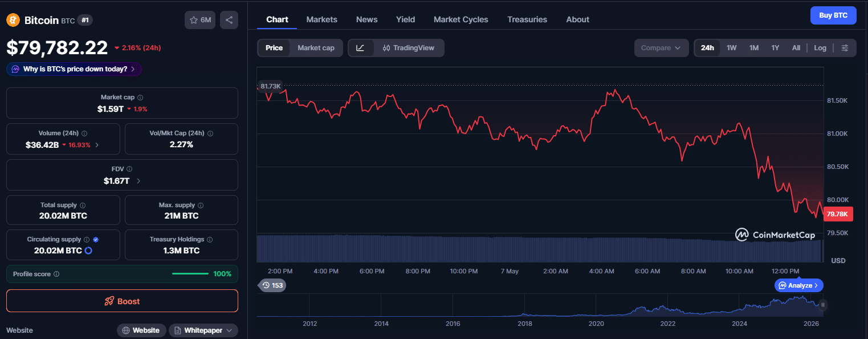The width and height of the screenshot is (868, 339).
Task: Click the CoinMarketCap logo on chart
Action: (775, 235)
